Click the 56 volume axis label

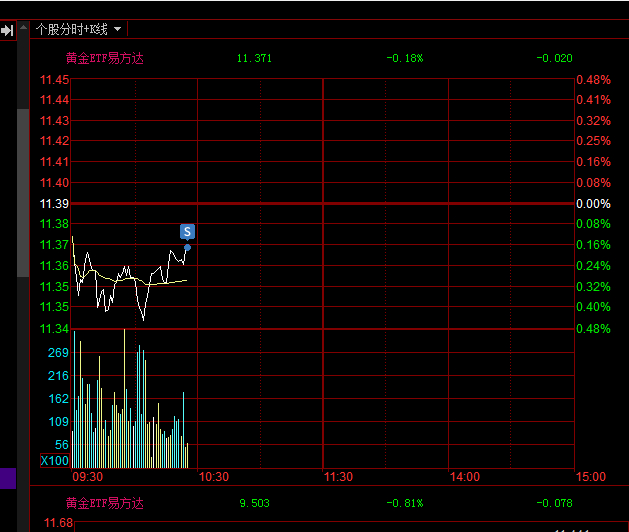pos(62,445)
